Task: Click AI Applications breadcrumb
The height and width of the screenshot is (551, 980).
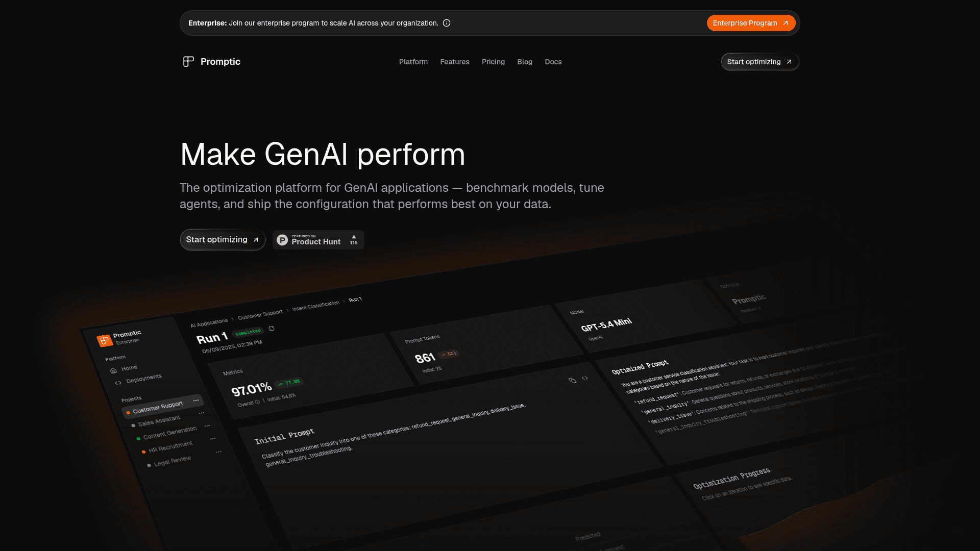Action: [x=209, y=323]
